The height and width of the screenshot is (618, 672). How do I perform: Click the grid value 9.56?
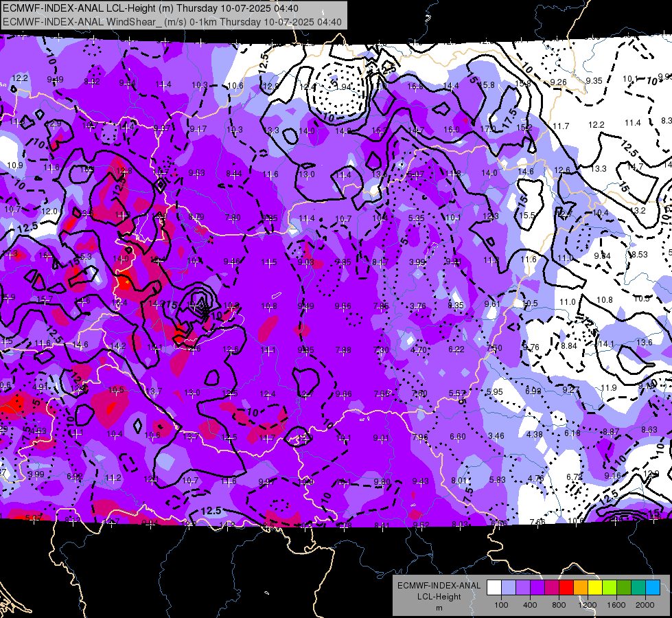pyautogui.click(x=343, y=306)
